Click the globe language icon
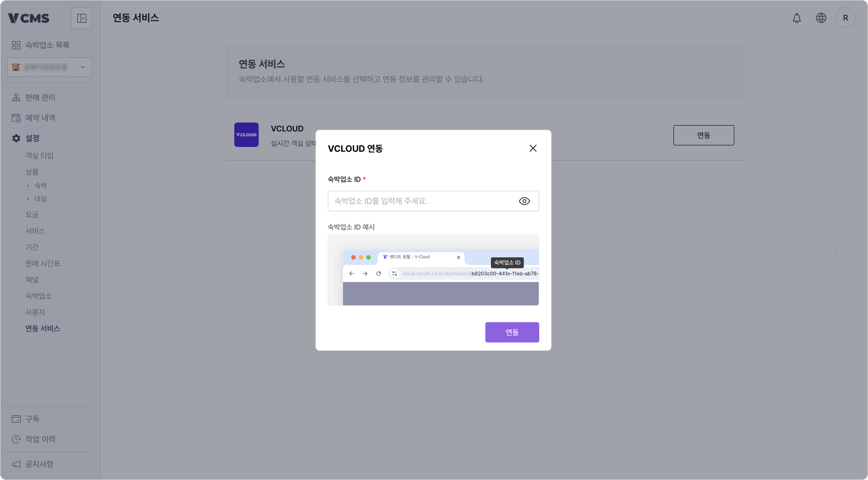Viewport: 868px width, 480px height. point(821,18)
